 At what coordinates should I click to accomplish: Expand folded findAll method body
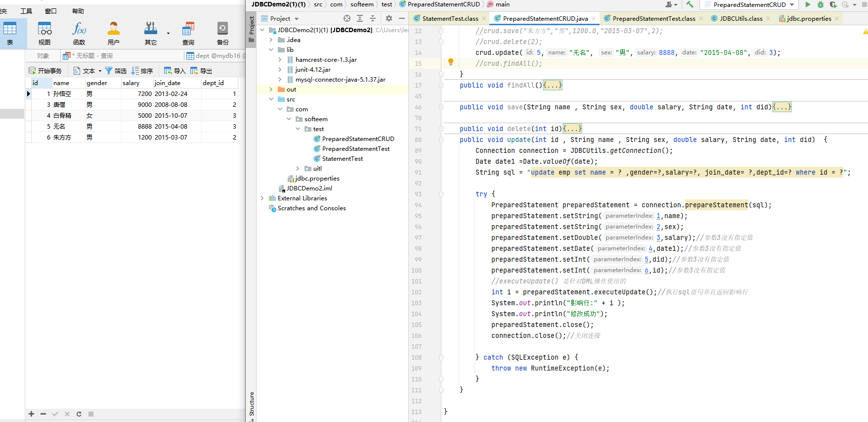[552, 85]
